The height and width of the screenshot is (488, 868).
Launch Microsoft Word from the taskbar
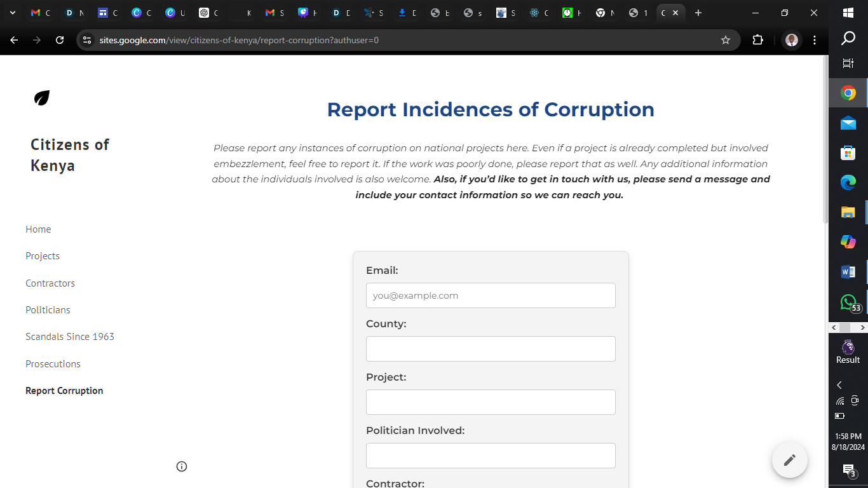pyautogui.click(x=848, y=271)
